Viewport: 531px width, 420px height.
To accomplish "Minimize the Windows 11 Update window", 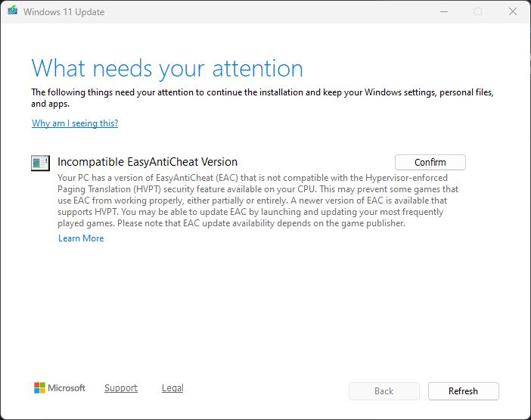I will point(444,11).
